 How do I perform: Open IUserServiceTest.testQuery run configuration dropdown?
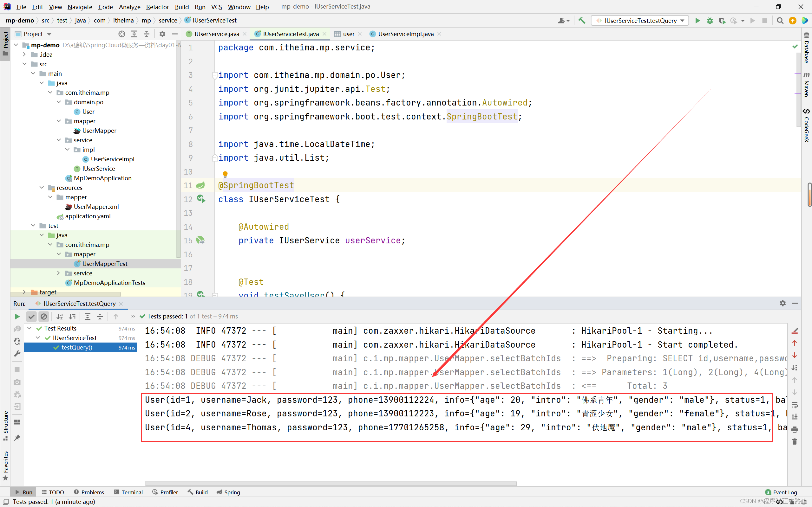point(640,21)
